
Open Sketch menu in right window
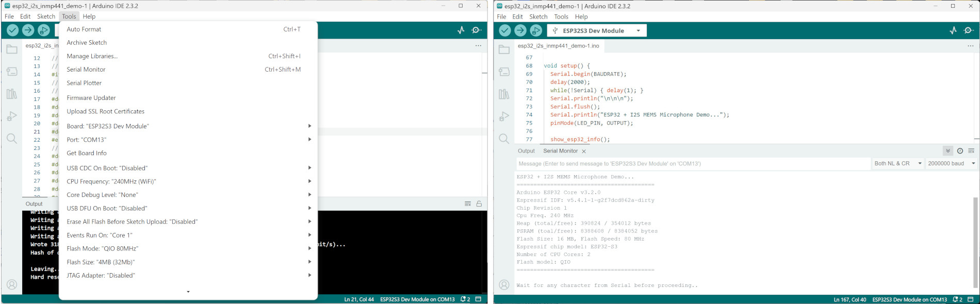coord(538,16)
